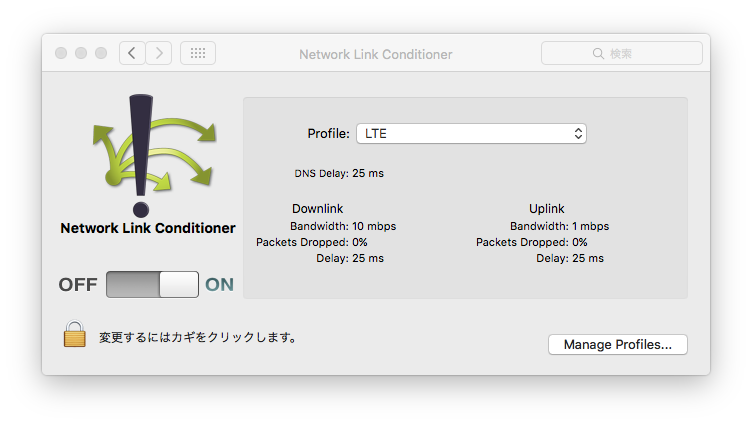Click the Uplink section heading
Screen dimensions: 752x425
pos(547,208)
